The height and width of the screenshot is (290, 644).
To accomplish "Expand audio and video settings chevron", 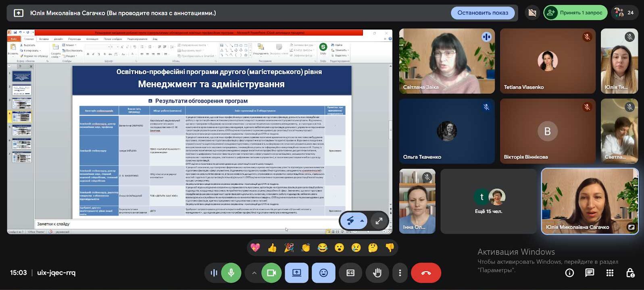I will coord(254,273).
